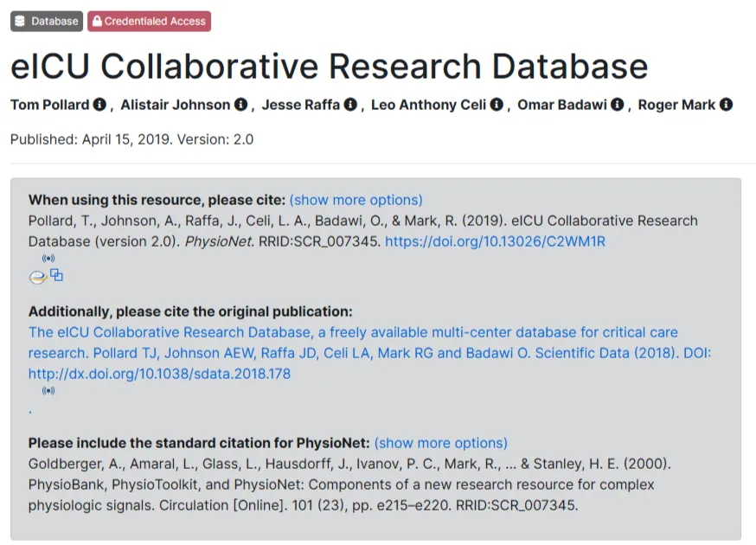Viewport: 756px width, 545px height.
Task: Open http://dx.doi.org/10.1038/sdata.2018.178 link
Action: pos(159,374)
